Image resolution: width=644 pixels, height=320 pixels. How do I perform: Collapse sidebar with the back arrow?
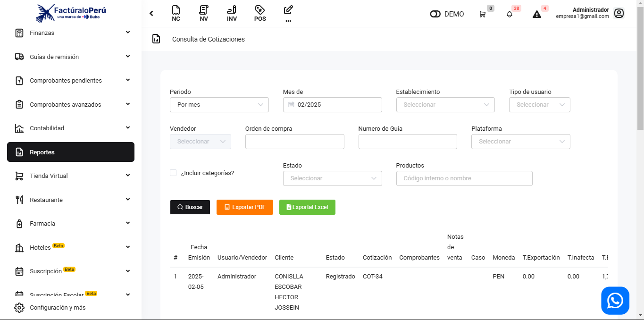[x=151, y=13]
